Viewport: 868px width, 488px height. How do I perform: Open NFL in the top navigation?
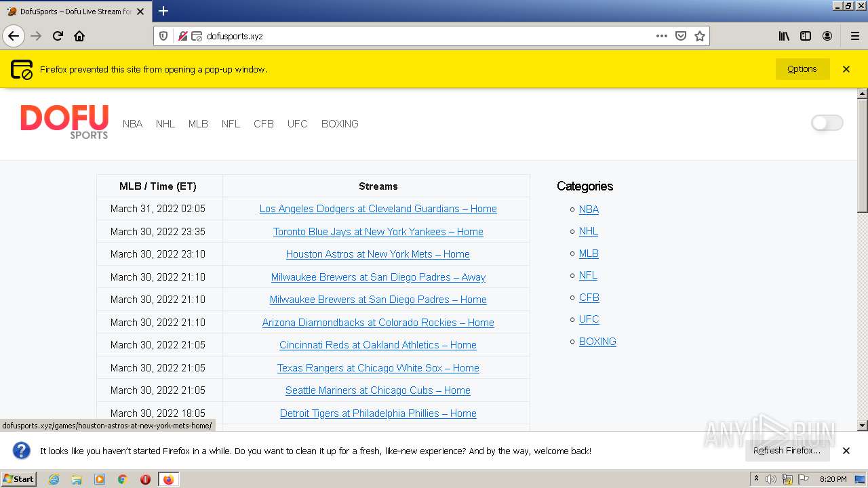pos(231,124)
